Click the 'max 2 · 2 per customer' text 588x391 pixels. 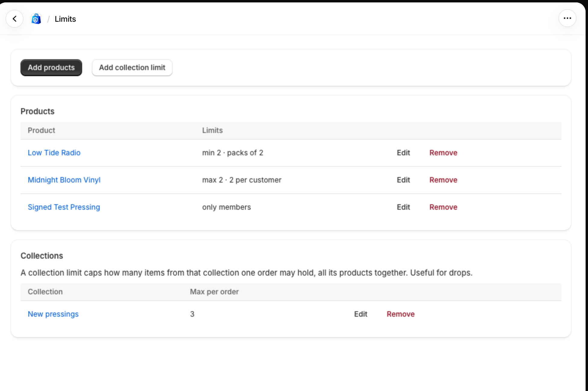point(241,180)
